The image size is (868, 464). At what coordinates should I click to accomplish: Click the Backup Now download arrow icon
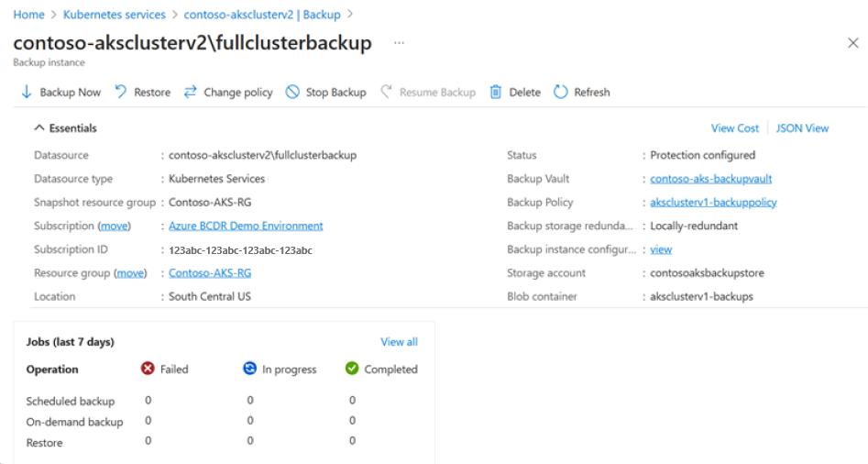tap(26, 92)
